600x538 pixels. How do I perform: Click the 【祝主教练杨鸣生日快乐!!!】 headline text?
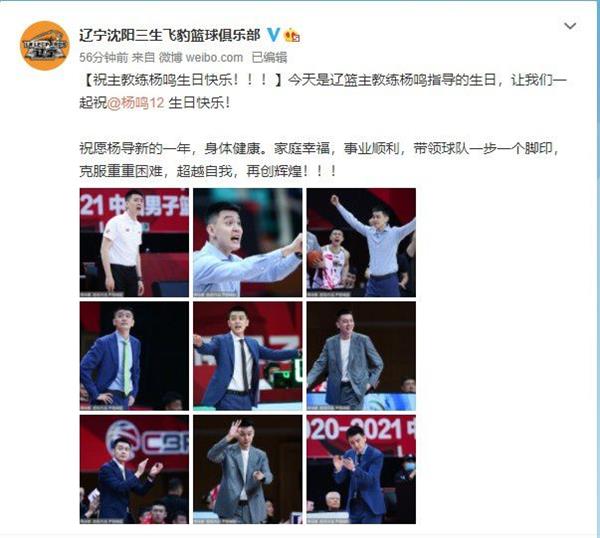tap(182, 80)
